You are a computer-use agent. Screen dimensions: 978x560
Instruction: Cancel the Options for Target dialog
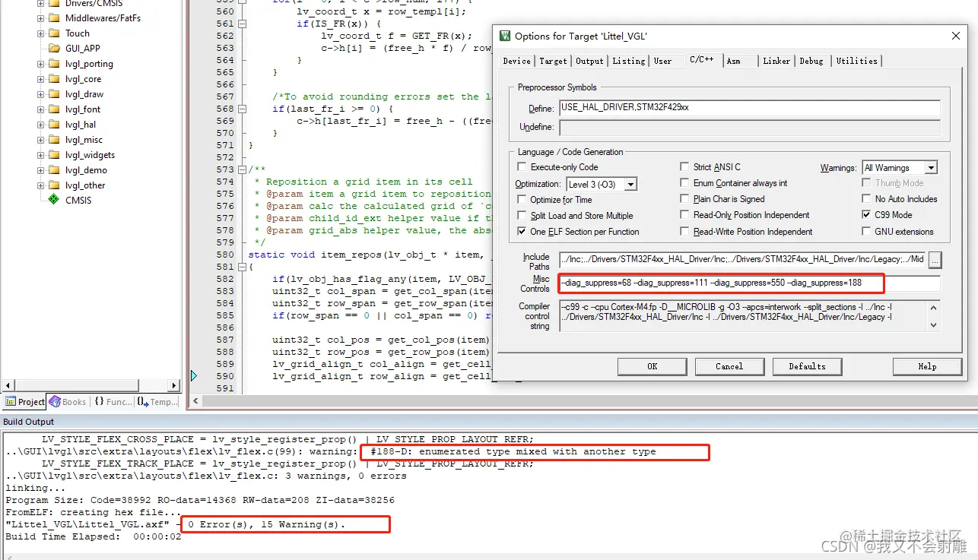729,366
